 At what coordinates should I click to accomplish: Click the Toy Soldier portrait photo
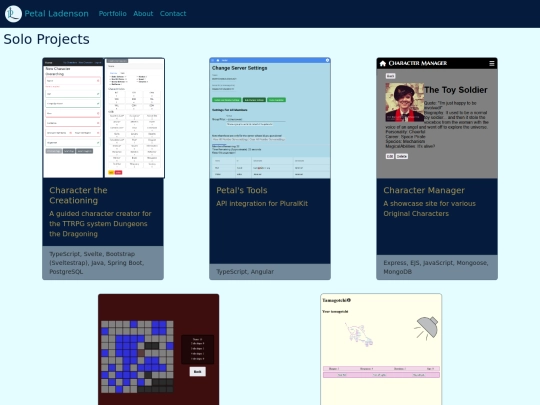[405, 102]
